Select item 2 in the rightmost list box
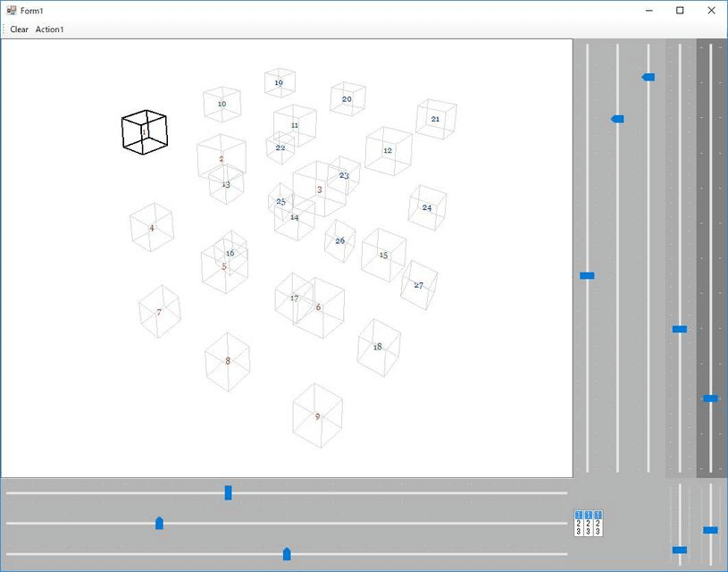Image resolution: width=728 pixels, height=572 pixels. click(598, 523)
